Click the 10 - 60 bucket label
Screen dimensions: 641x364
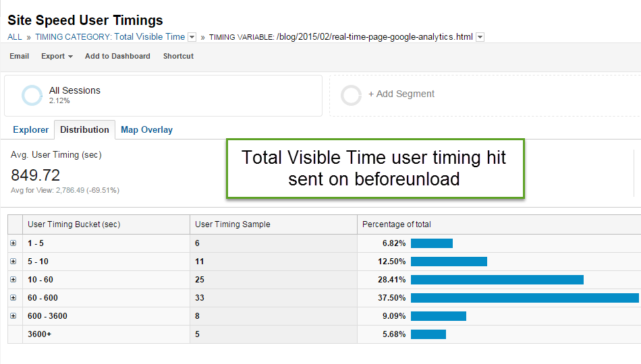click(x=40, y=280)
